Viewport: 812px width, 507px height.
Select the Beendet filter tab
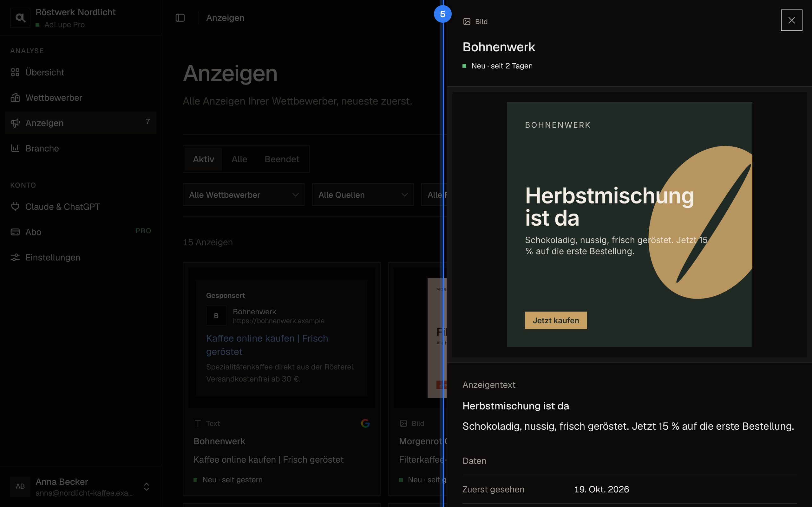[282, 159]
